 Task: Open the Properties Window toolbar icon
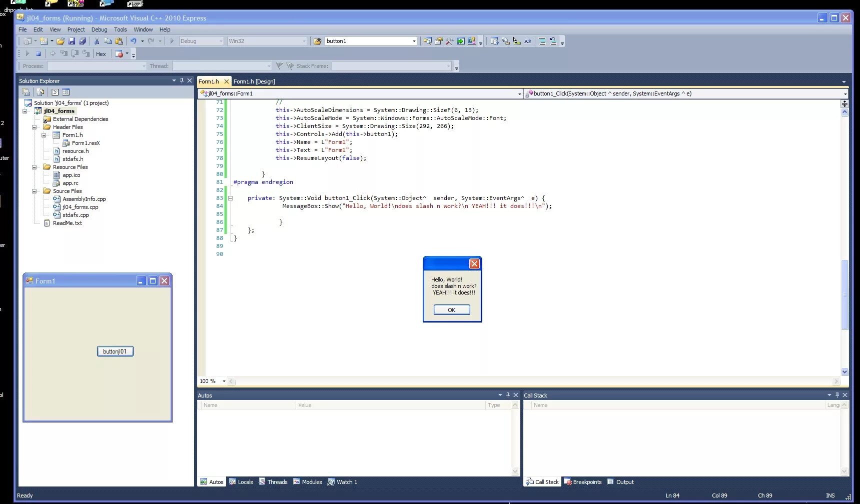point(439,41)
